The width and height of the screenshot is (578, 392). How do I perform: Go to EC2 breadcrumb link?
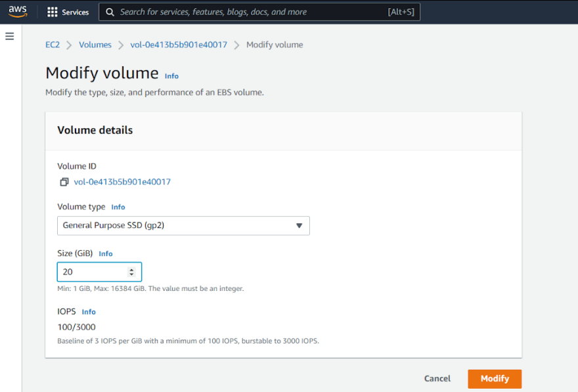[x=53, y=45]
